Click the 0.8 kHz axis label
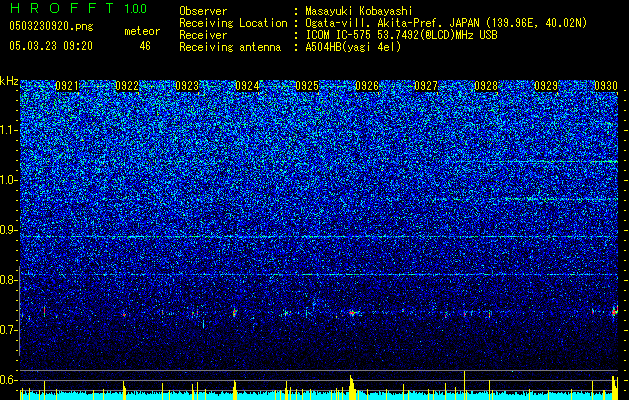 pos(9,280)
